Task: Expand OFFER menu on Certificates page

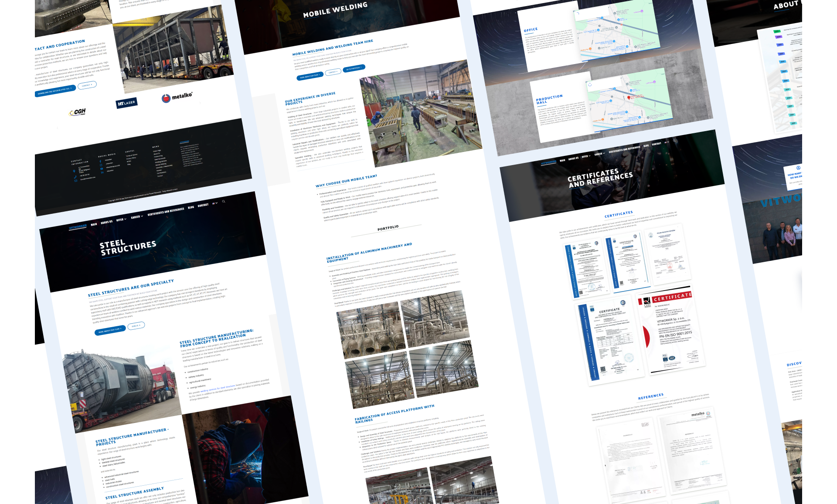Action: 586,156
